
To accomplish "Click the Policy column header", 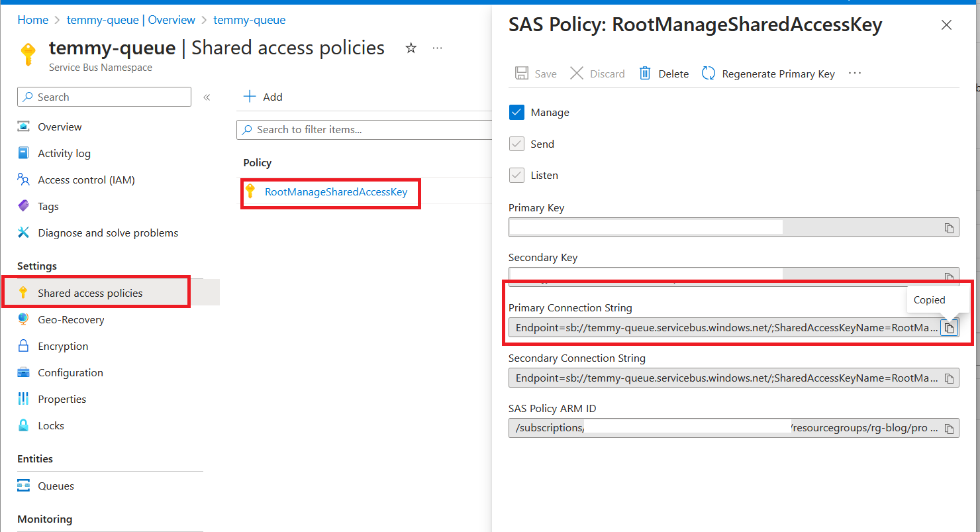I will tap(258, 163).
